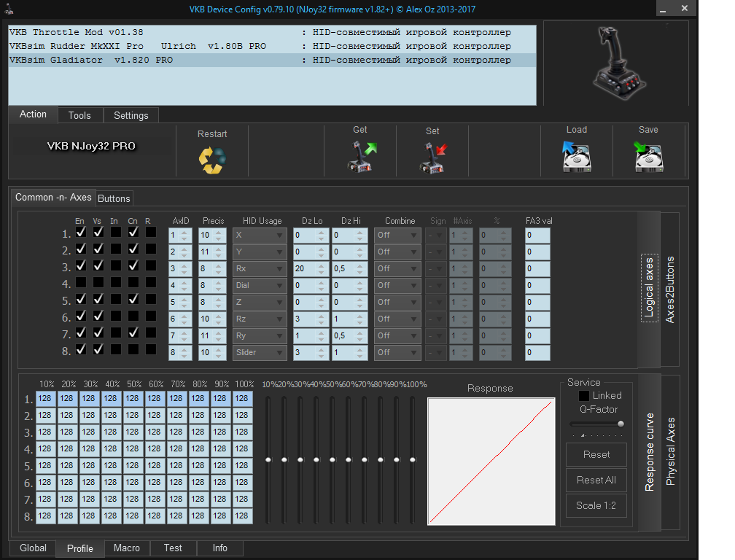This screenshot has width=735, height=560.
Task: Click the 100% curve cell in row 8
Action: click(x=242, y=516)
